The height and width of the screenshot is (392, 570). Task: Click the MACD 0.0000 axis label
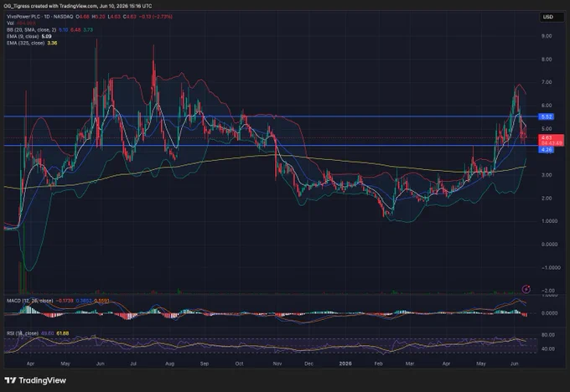[549, 312]
